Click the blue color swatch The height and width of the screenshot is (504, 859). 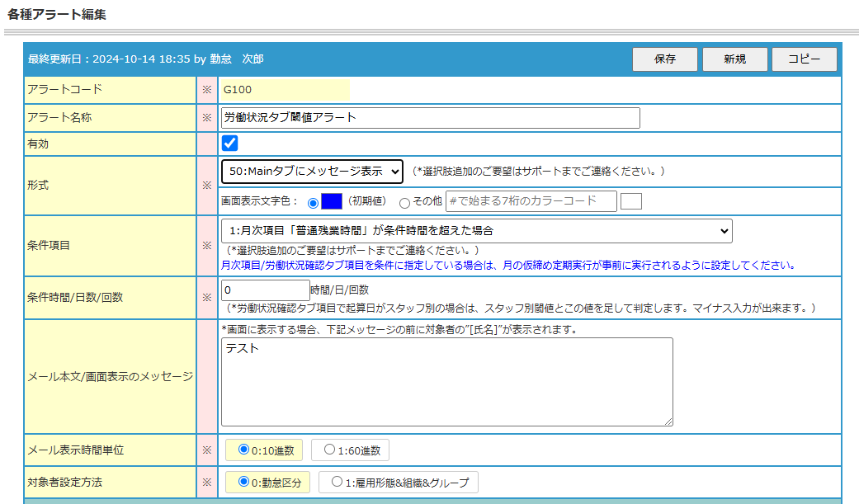332,201
